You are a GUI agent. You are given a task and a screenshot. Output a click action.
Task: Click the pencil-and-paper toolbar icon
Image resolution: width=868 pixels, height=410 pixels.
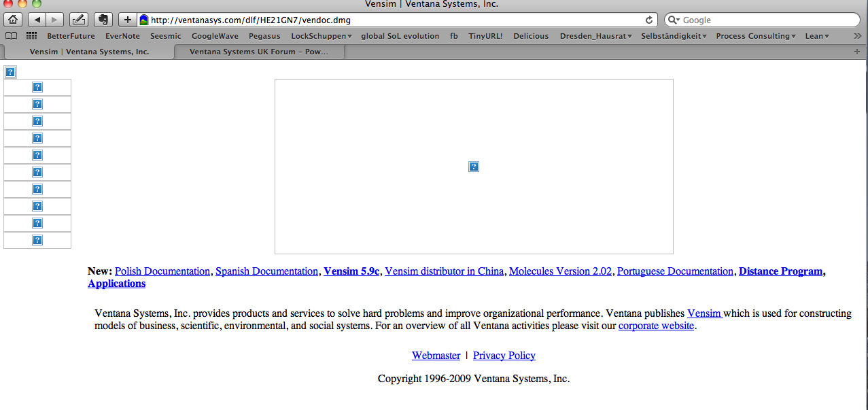(79, 20)
